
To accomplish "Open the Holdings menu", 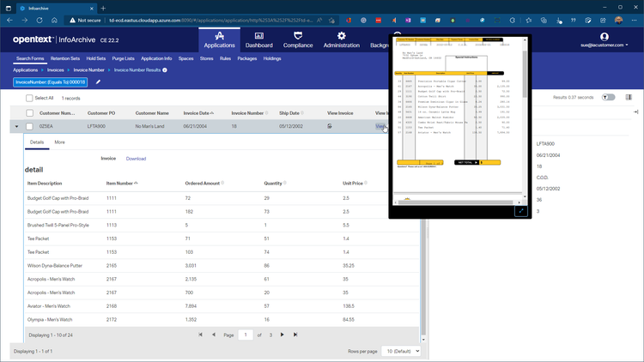I will 272,58.
